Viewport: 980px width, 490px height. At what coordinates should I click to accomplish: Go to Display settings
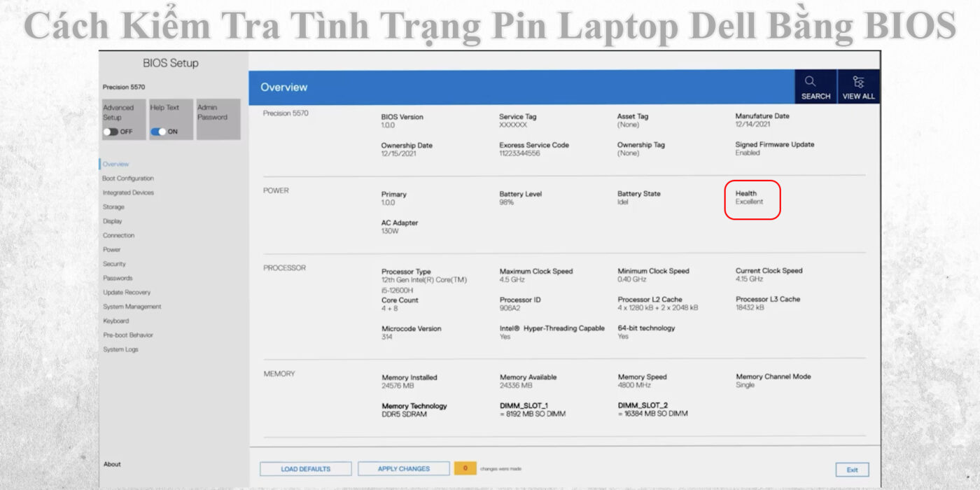[x=113, y=221]
